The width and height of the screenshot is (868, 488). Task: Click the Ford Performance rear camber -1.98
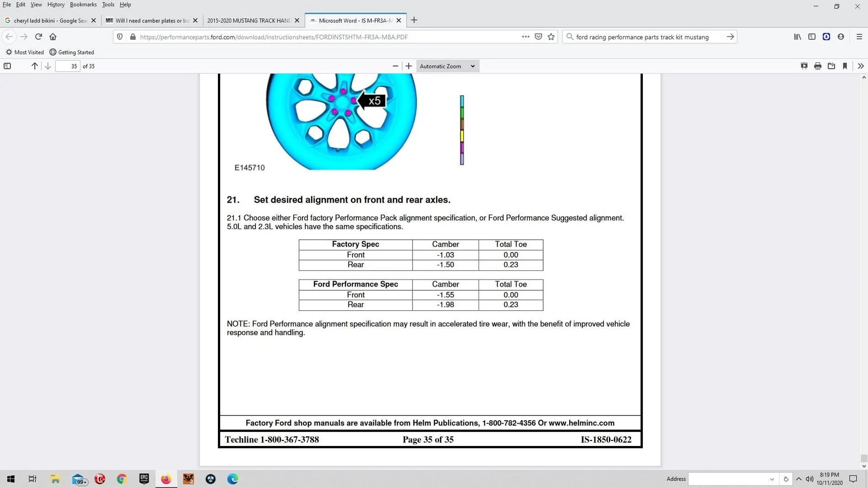click(x=445, y=304)
